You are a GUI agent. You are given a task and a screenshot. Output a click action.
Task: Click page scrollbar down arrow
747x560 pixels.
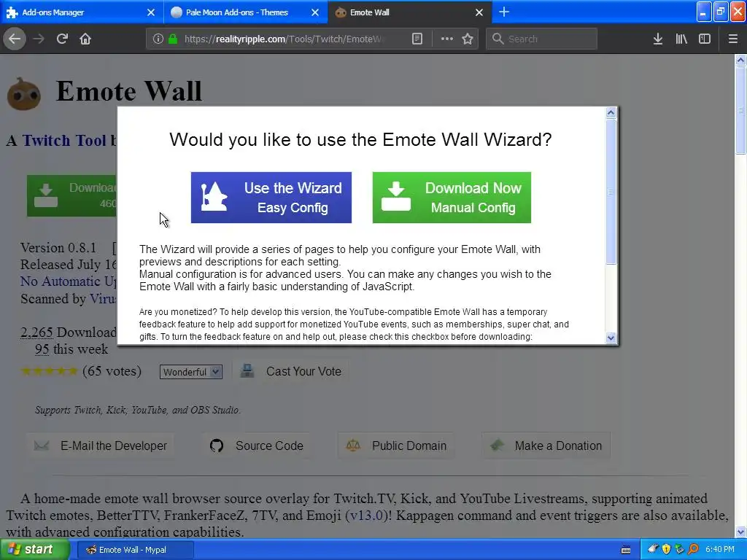[x=740, y=532]
